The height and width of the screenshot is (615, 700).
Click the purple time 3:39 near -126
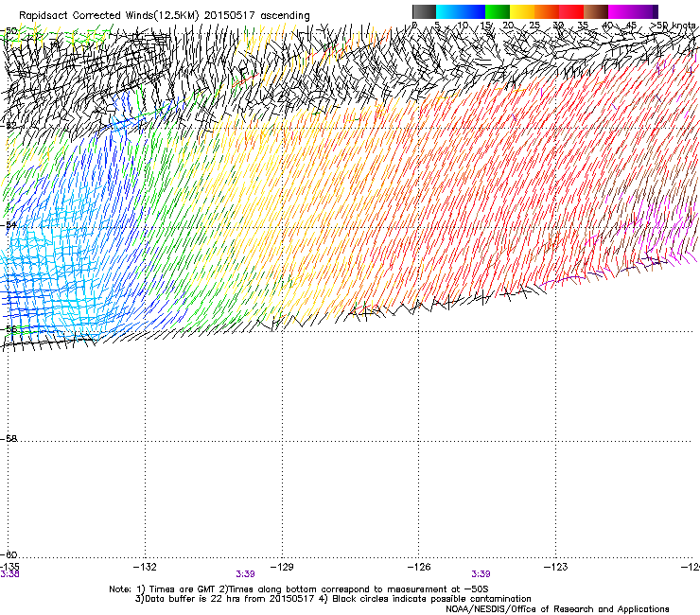pos(481,574)
